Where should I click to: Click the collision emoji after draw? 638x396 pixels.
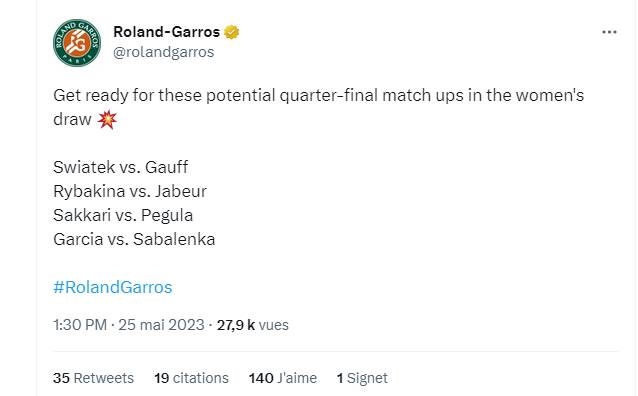point(107,120)
